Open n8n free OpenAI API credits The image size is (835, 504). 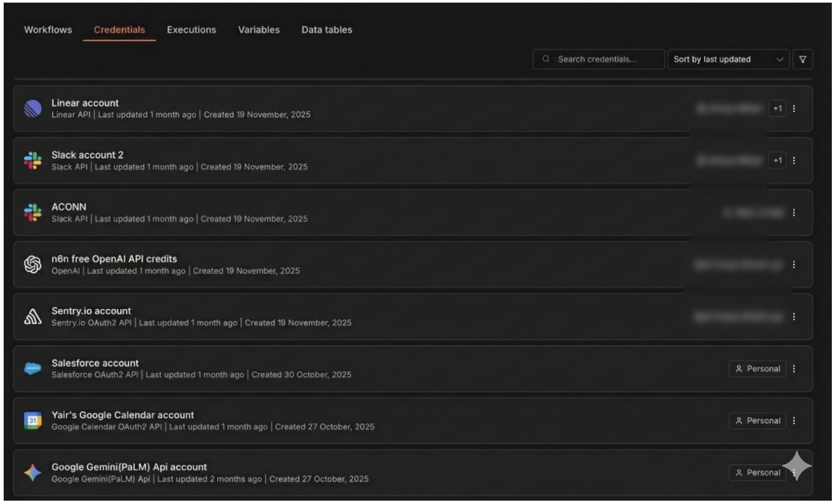[x=413, y=265]
